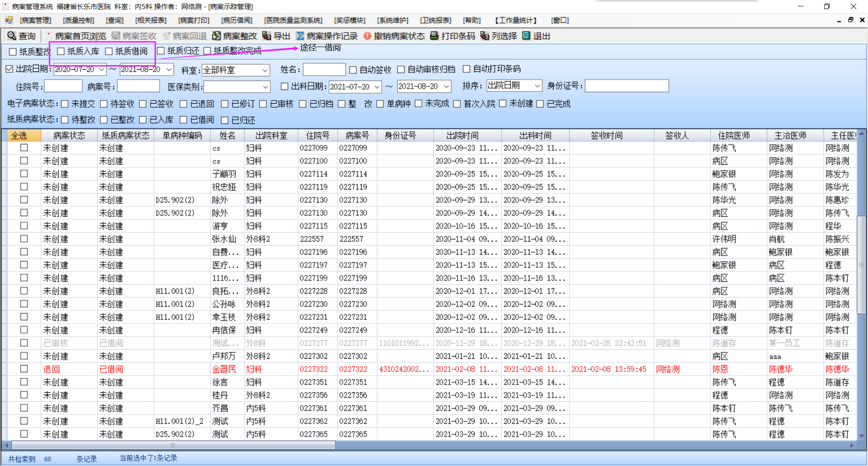Restore the inner child window
Viewport: 868px width, 466px height.
click(850, 20)
